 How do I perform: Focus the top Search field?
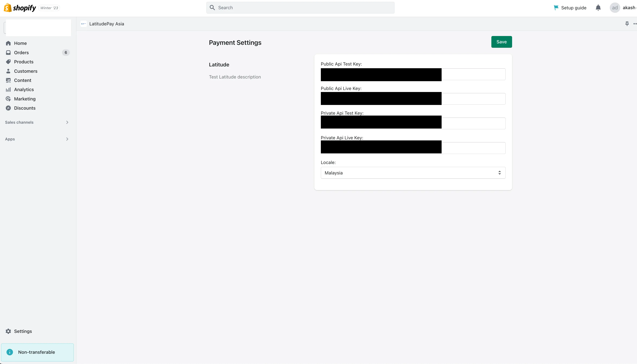click(300, 8)
